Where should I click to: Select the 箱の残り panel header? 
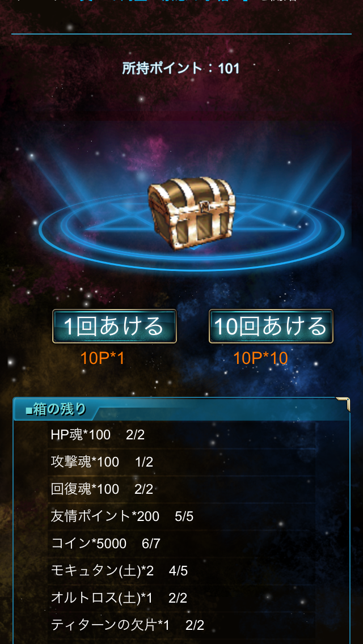point(181,409)
